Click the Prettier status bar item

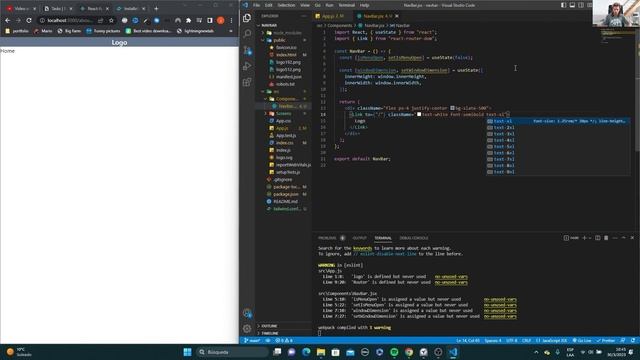tap(606, 340)
